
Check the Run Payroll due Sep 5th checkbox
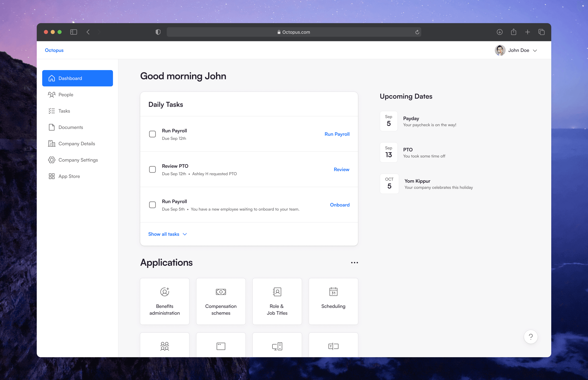pyautogui.click(x=152, y=205)
